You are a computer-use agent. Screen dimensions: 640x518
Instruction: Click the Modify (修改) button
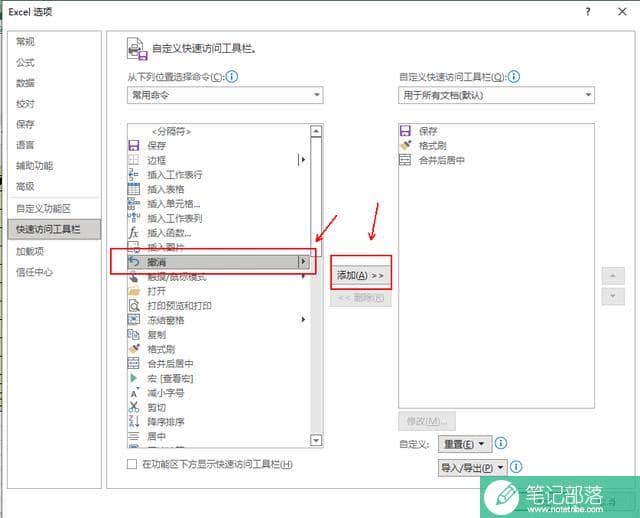(x=427, y=421)
